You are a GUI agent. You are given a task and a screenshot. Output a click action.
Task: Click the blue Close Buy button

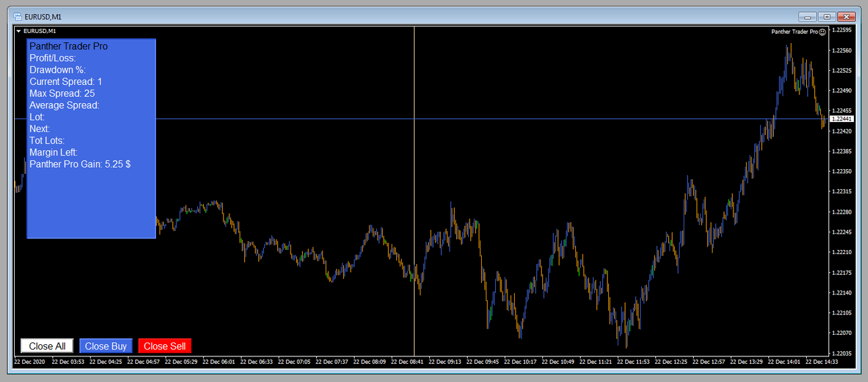[106, 346]
